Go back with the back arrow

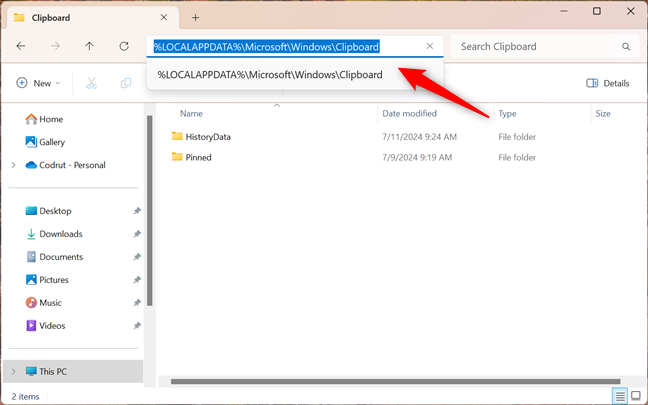(x=21, y=46)
